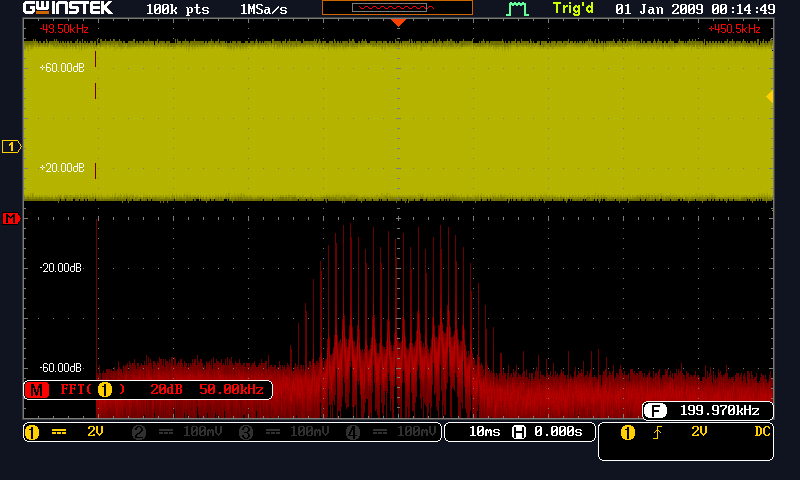Click the orange trigger position marker at top
Image resolution: width=800 pixels, height=480 pixels.
pos(398,22)
